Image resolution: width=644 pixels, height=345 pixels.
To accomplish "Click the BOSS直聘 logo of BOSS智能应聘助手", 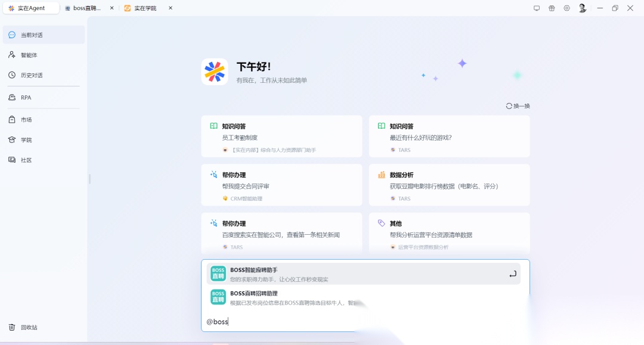I will coord(218,274).
